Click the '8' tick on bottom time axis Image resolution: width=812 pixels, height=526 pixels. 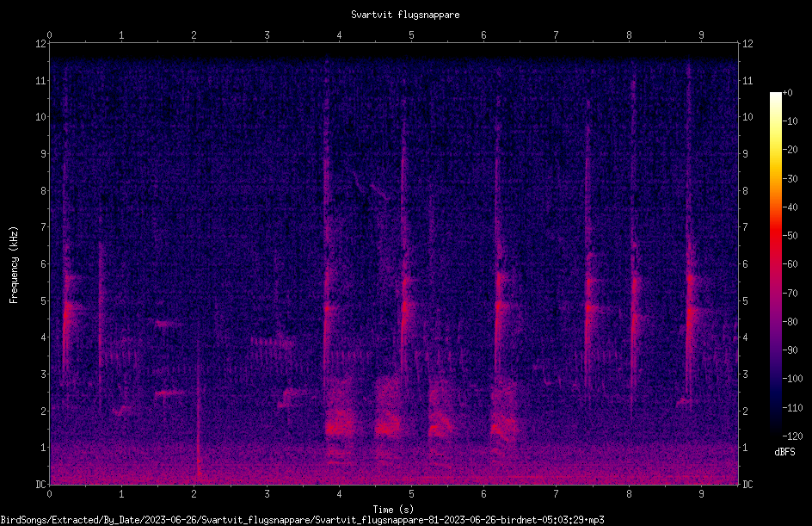629,494
